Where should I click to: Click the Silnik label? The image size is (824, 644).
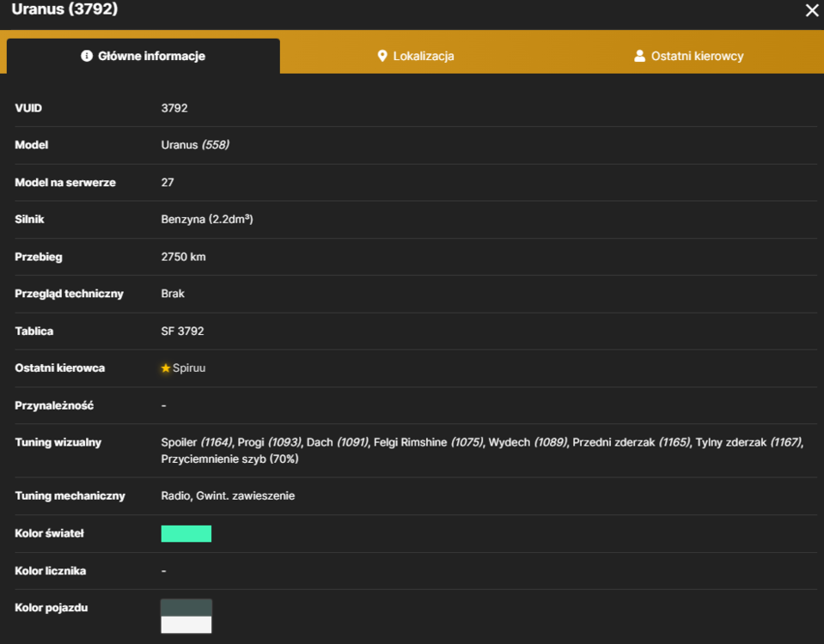click(29, 220)
